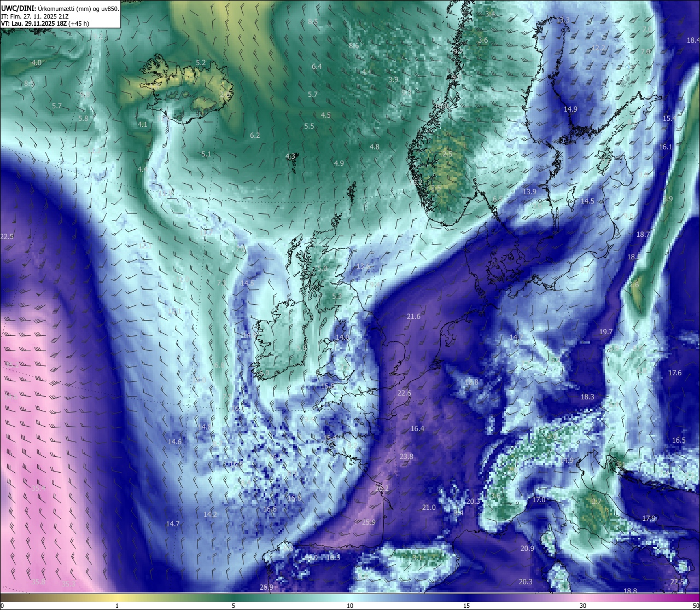
Task: Click the map value "3.4"
Action: click(490, 14)
